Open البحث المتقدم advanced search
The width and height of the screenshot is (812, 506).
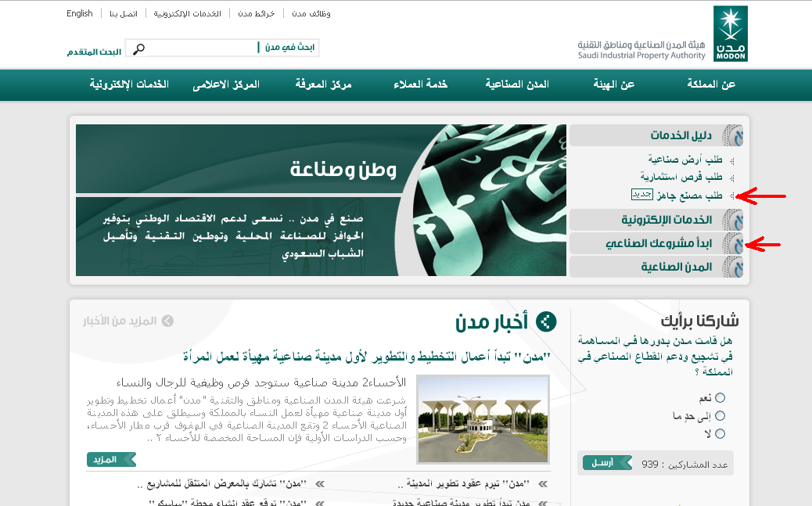point(94,52)
